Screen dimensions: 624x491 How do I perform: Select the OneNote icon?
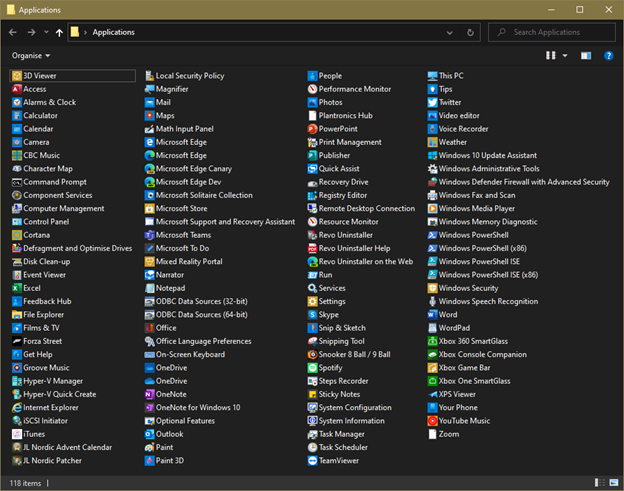pos(150,394)
